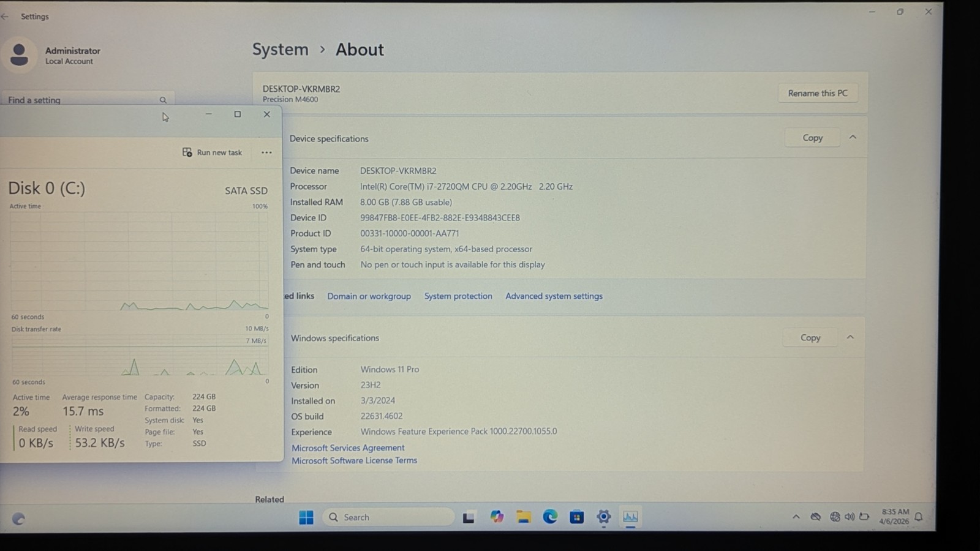Restore down the Settings window
Viewport: 980px width, 551px height.
point(900,12)
